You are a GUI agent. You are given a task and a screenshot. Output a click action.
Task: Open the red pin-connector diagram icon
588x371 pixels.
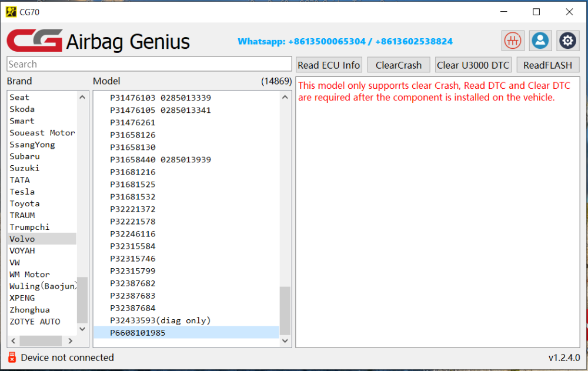click(x=513, y=41)
